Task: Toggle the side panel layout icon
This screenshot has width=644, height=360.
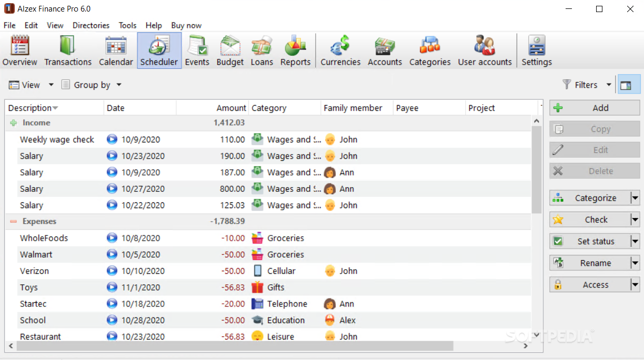Action: pyautogui.click(x=629, y=85)
